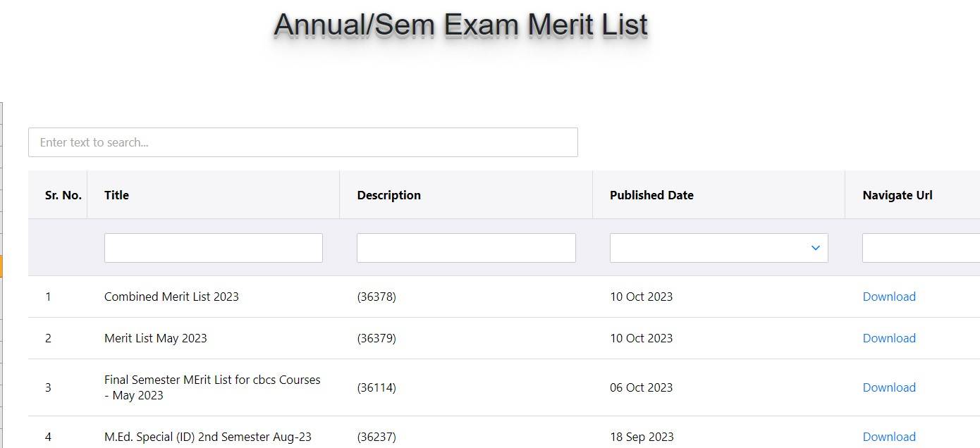Click the 18 Sep 2023 date cell
This screenshot has height=448, width=980.
click(x=642, y=437)
